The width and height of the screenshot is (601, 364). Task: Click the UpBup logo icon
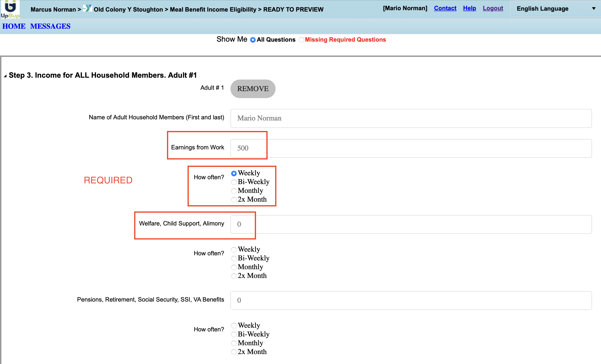click(10, 9)
